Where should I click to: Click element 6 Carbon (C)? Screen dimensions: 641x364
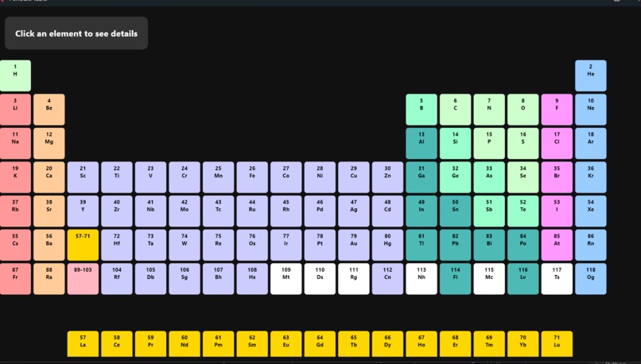pos(456,110)
